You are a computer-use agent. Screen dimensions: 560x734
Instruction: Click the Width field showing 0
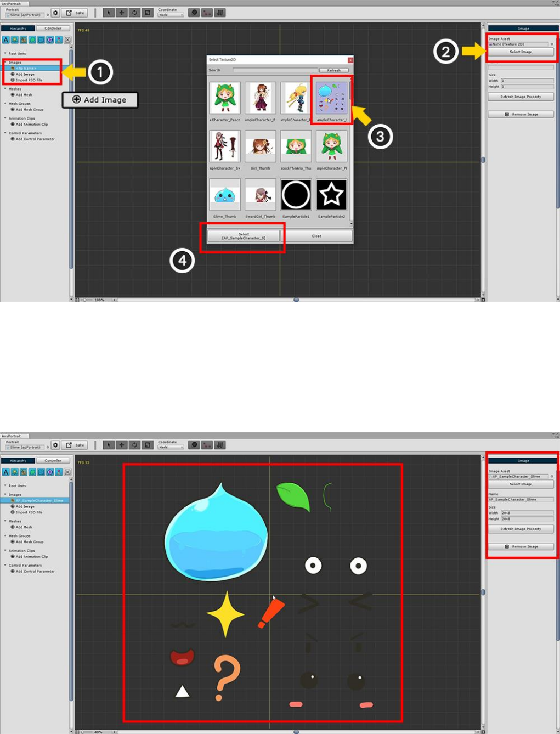tap(527, 81)
